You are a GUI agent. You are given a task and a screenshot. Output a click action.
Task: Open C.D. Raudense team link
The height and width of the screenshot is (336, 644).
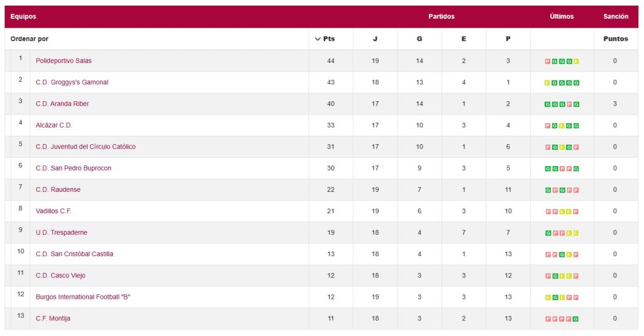coord(58,189)
